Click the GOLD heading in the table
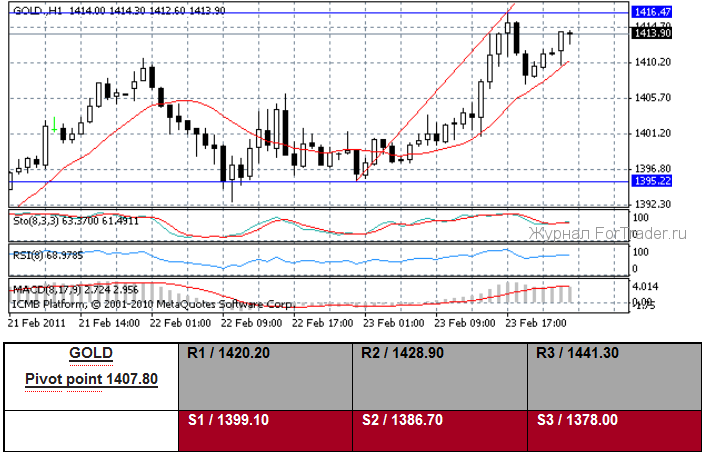 coord(91,353)
